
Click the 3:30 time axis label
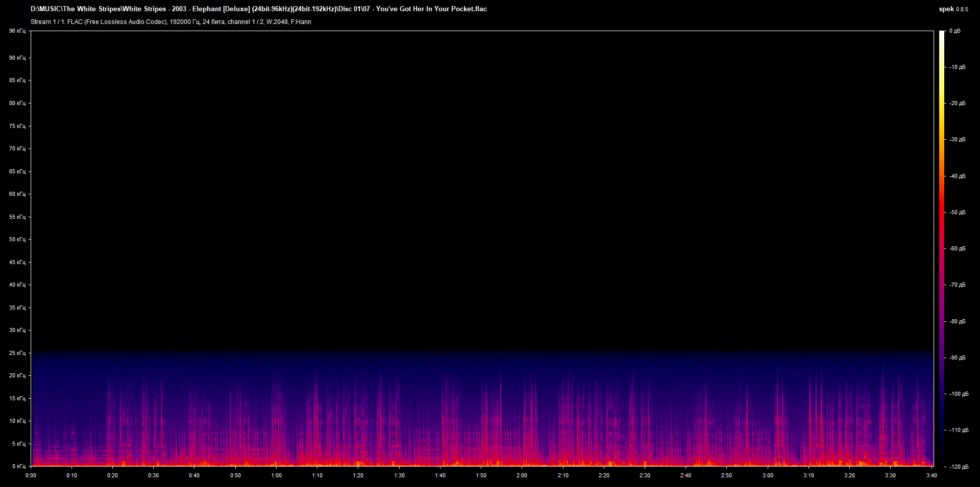pyautogui.click(x=890, y=475)
